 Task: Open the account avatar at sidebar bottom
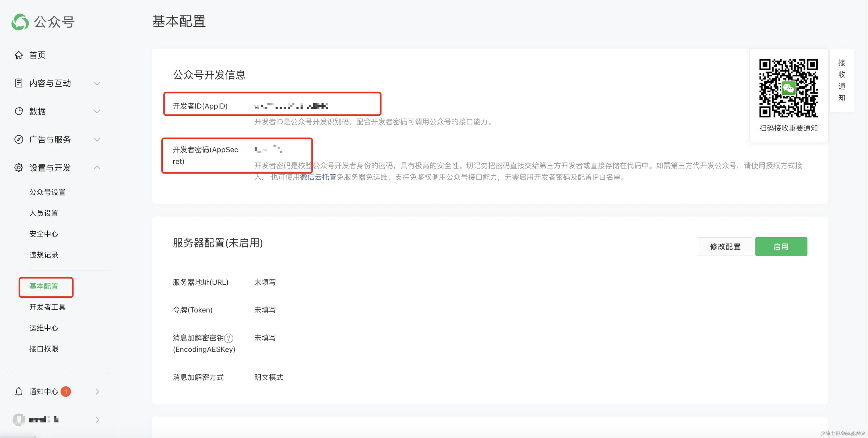click(19, 419)
